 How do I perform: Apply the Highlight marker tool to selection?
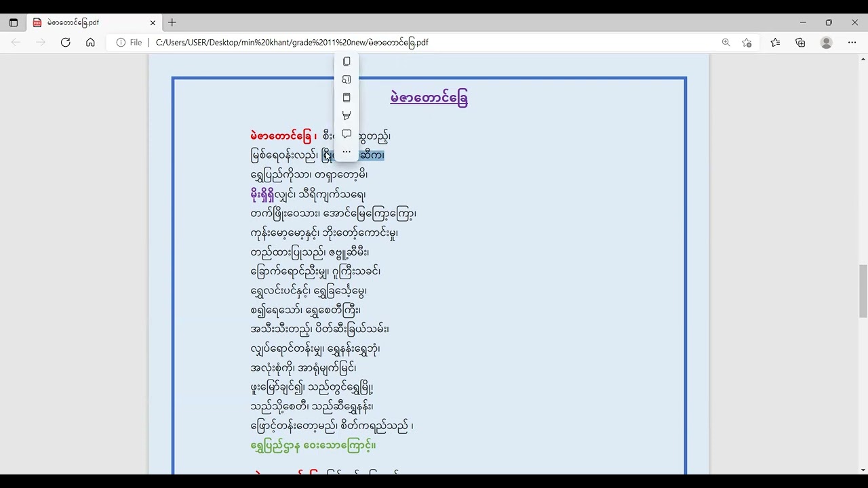pyautogui.click(x=347, y=115)
